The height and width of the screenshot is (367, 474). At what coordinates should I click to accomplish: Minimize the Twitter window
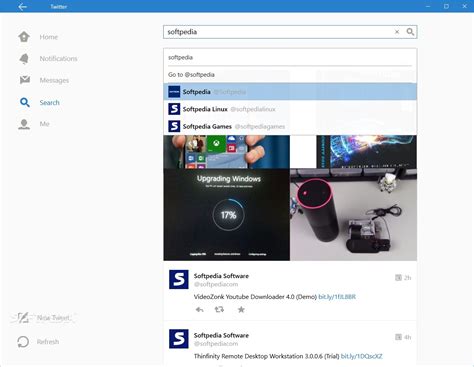point(428,6)
